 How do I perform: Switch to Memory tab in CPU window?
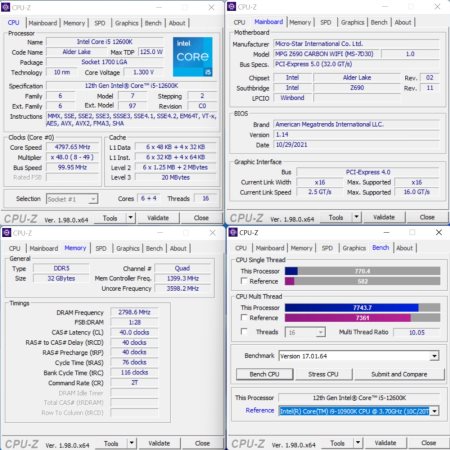pyautogui.click(x=74, y=23)
